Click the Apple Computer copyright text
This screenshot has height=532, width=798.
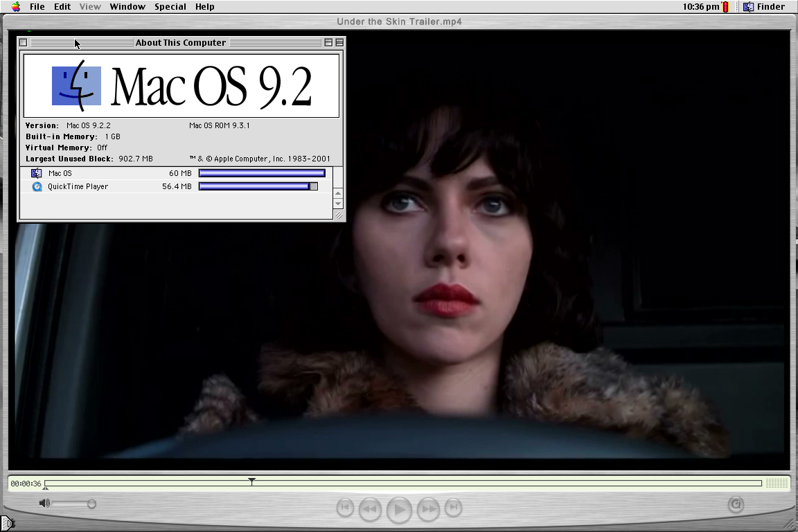[x=260, y=159]
